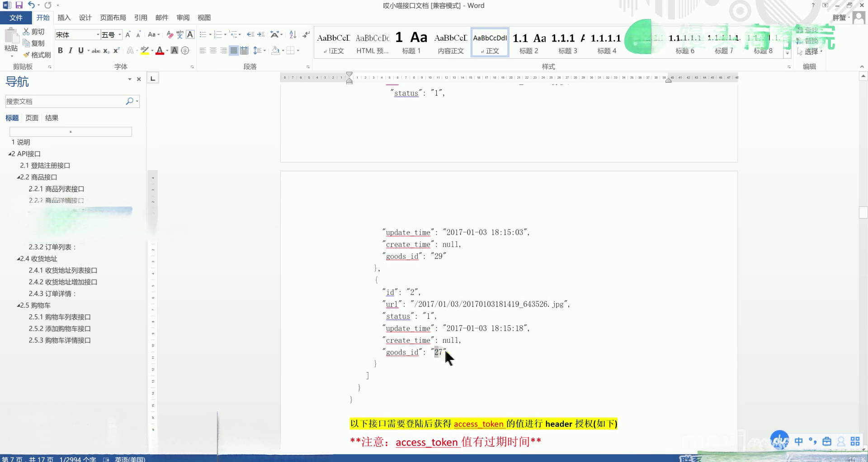Viewport: 868px width, 462px height.
Task: Switch to 插入 ribbon tab
Action: [x=64, y=18]
